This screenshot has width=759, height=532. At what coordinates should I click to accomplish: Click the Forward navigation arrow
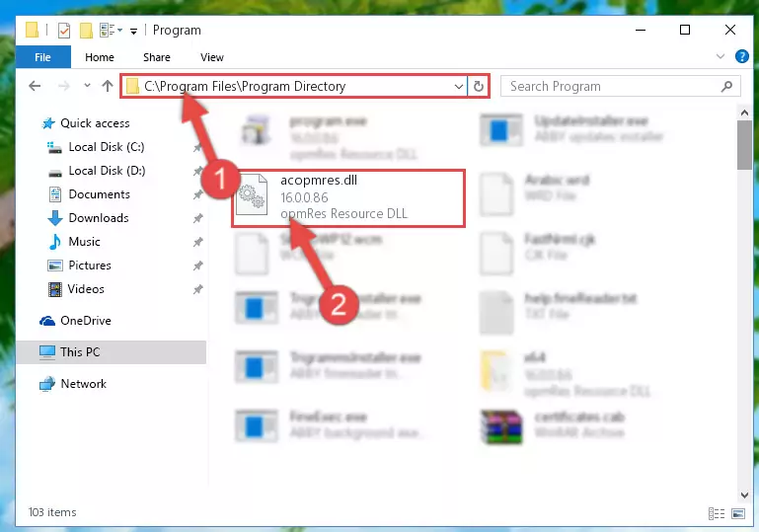63,86
